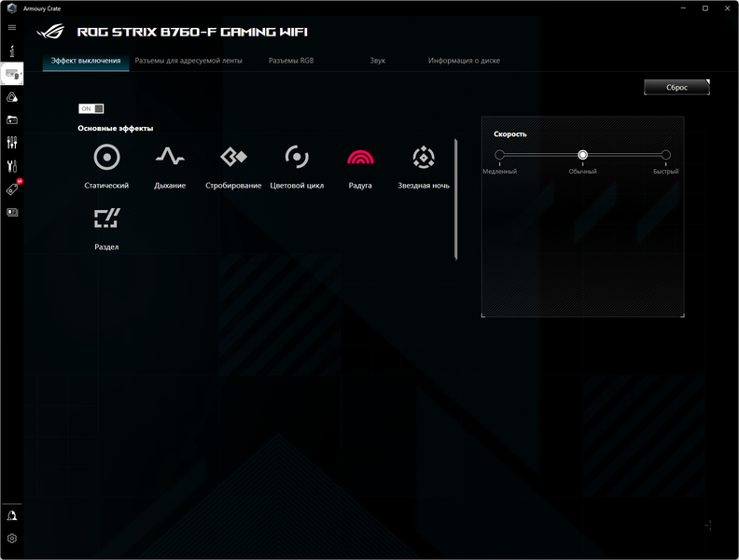This screenshot has height=560, width=739.
Task: Switch to Эффект выключения tab
Action: [x=86, y=61]
